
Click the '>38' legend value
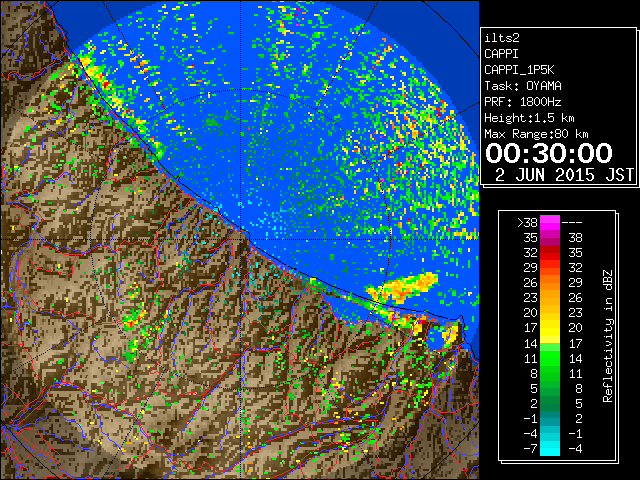click(527, 223)
